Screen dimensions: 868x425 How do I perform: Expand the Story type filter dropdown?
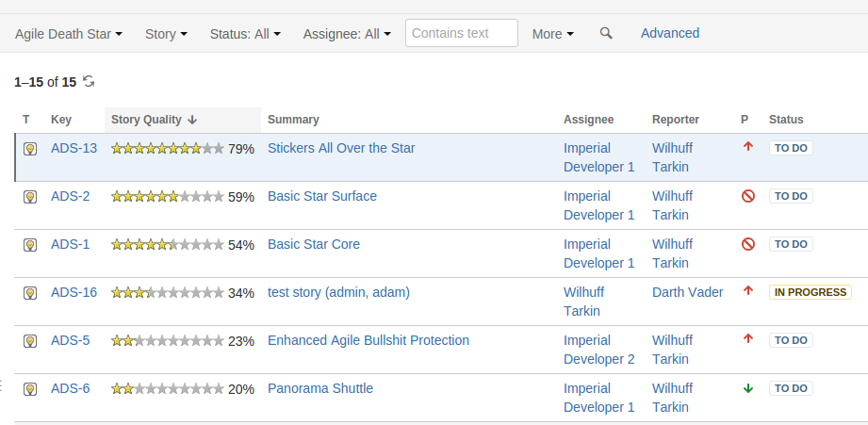tap(166, 34)
